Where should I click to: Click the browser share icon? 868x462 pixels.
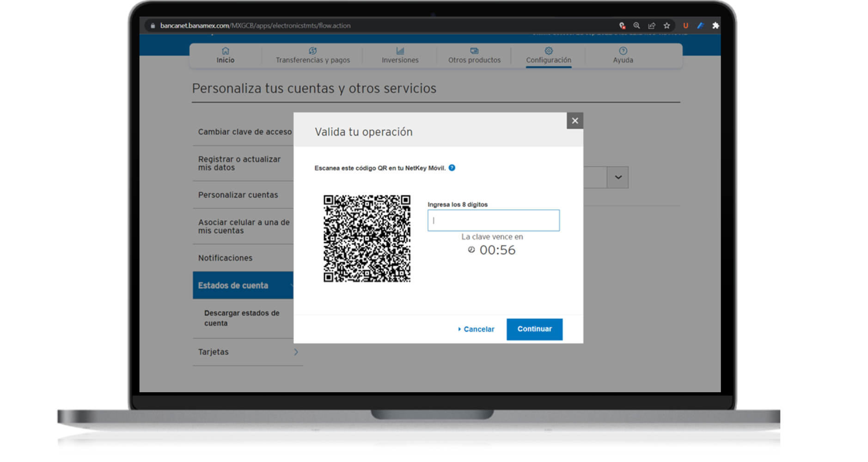[x=651, y=26]
